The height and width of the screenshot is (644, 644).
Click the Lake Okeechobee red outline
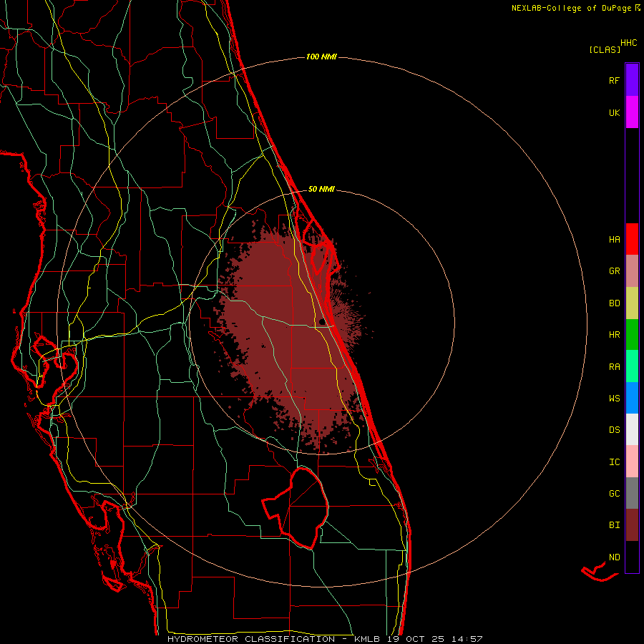pos(296,508)
